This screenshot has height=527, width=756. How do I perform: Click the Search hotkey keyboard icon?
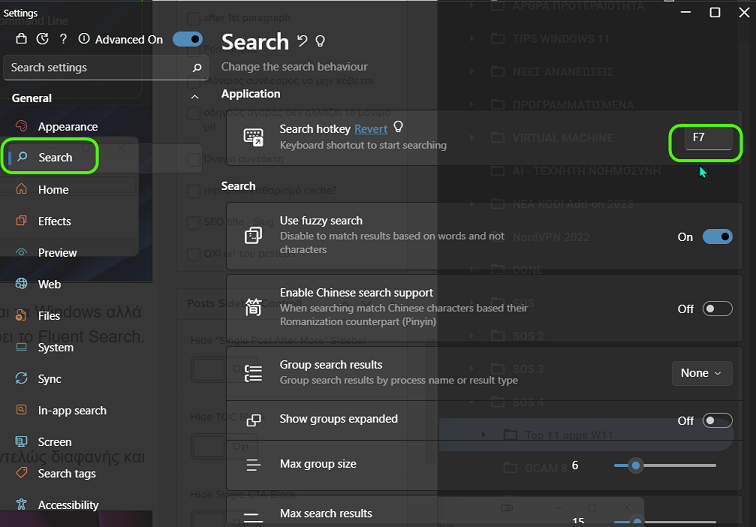253,137
